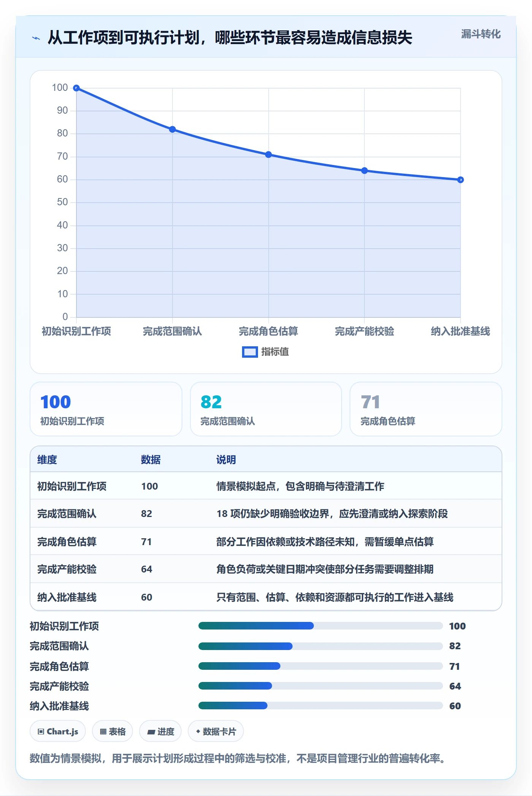532x796 pixels.
Task: Click the x-axis label 完成产能校验
Action: pos(364,331)
